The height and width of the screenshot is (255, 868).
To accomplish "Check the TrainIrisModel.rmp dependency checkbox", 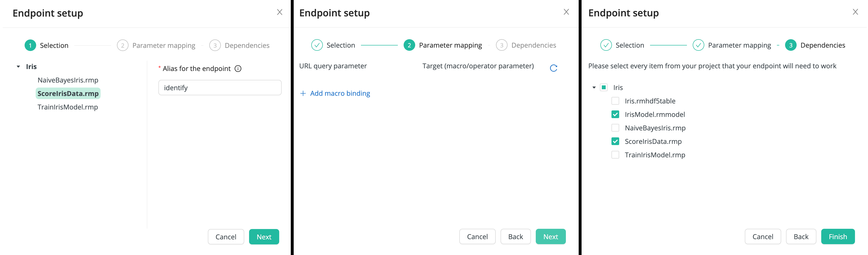I will 615,154.
